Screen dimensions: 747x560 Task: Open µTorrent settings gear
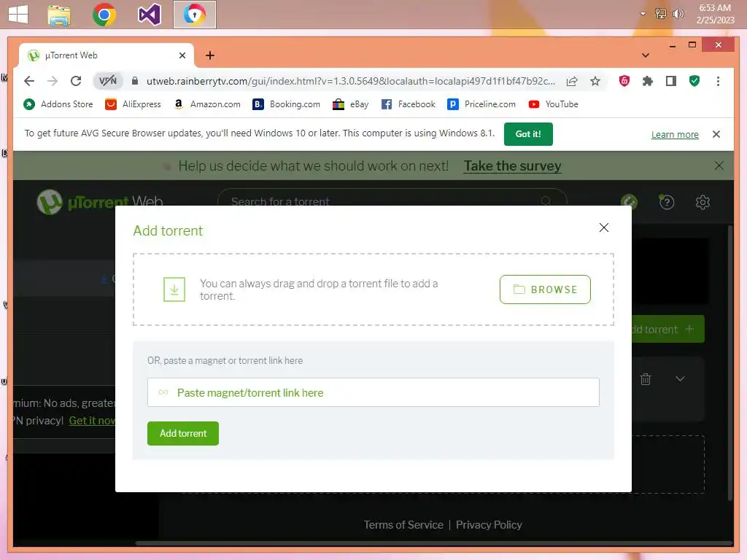click(x=703, y=203)
